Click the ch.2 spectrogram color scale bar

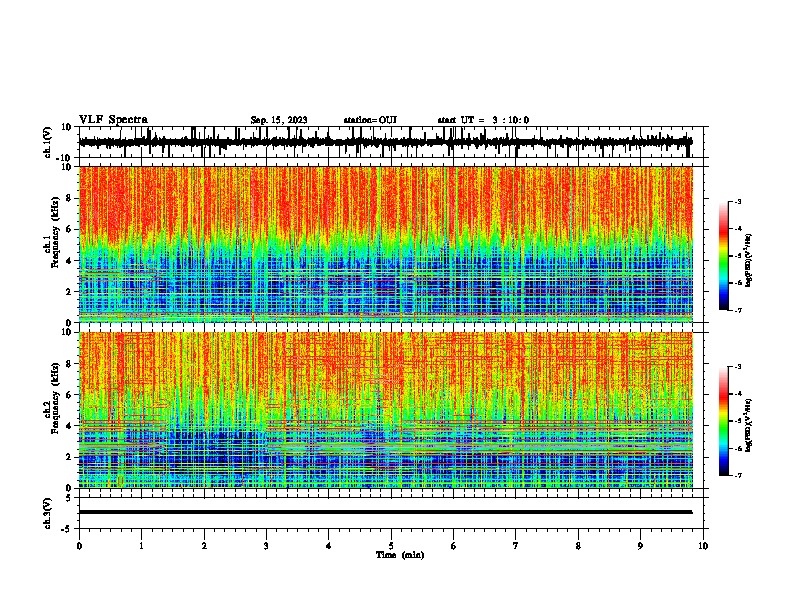(x=724, y=421)
